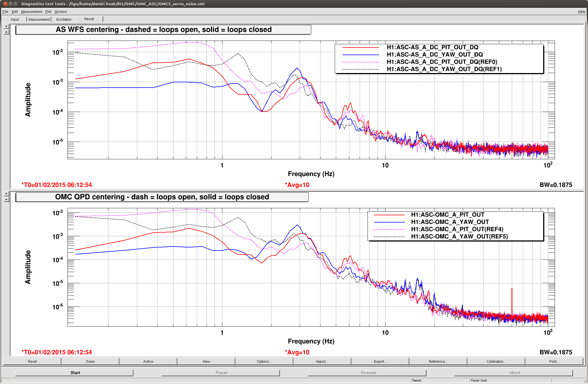Click legend entry H1:ASC-AS_A_DC_PIT_OUT_DQ

pos(433,47)
